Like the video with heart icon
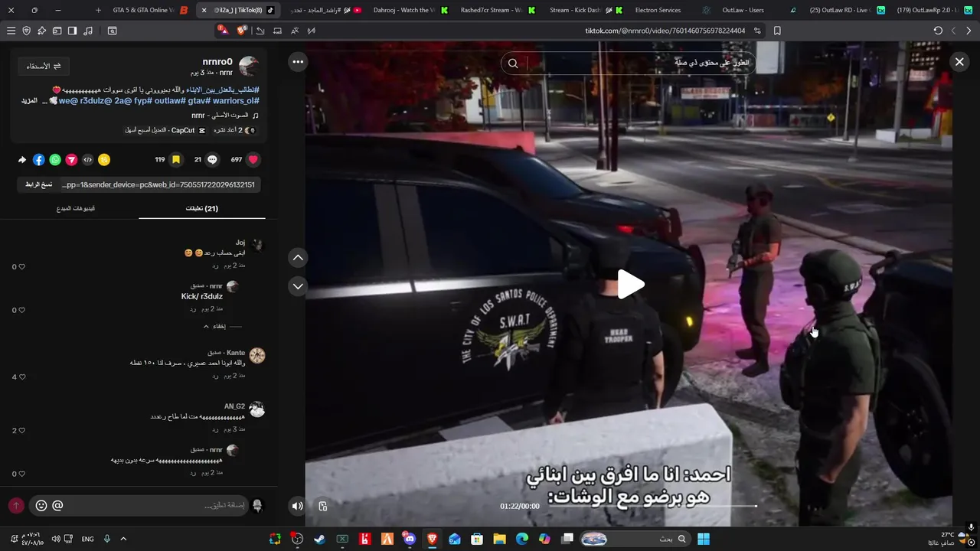980x551 pixels. pyautogui.click(x=253, y=160)
